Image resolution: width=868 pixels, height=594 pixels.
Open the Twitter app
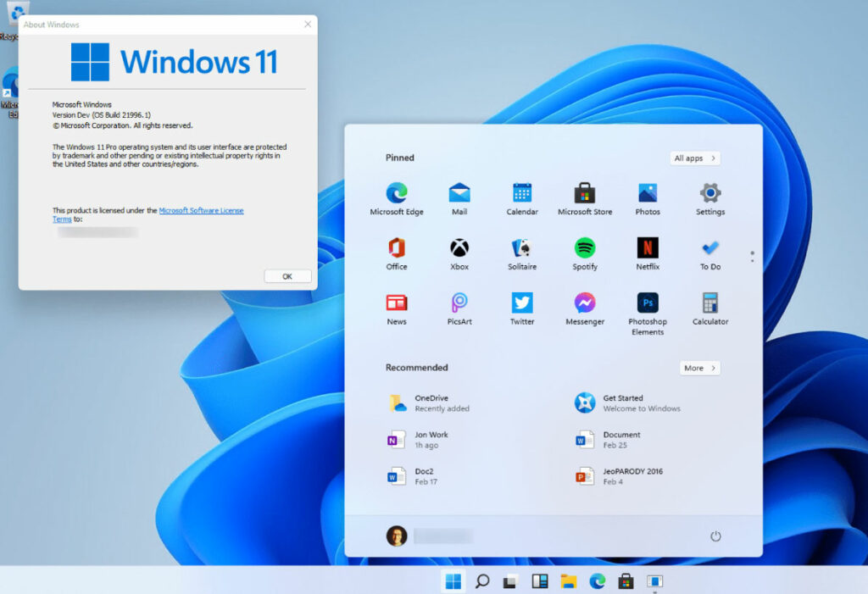tap(522, 308)
